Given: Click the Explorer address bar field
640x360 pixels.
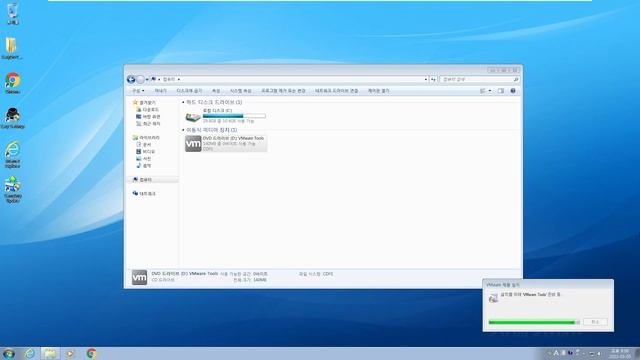Looking at the screenshot, I should pos(289,79).
